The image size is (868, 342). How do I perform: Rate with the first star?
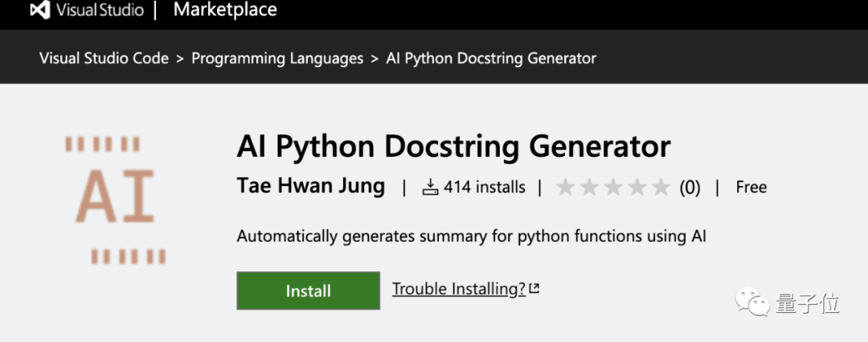coord(565,187)
